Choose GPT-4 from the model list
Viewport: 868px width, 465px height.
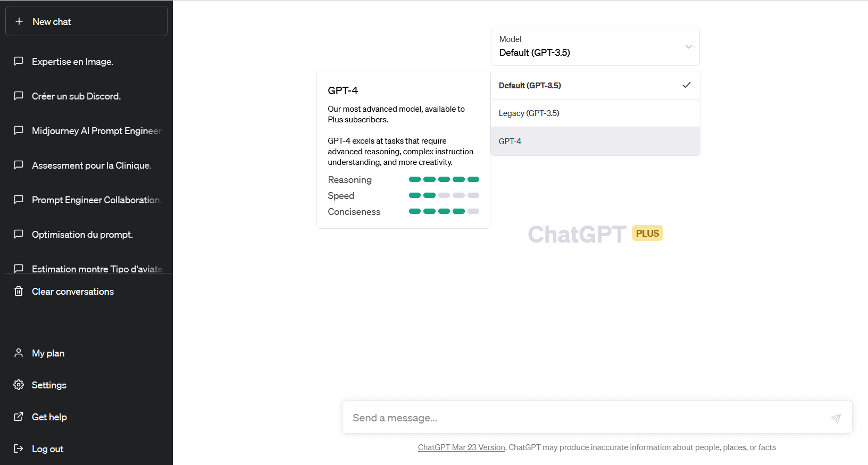coord(595,141)
